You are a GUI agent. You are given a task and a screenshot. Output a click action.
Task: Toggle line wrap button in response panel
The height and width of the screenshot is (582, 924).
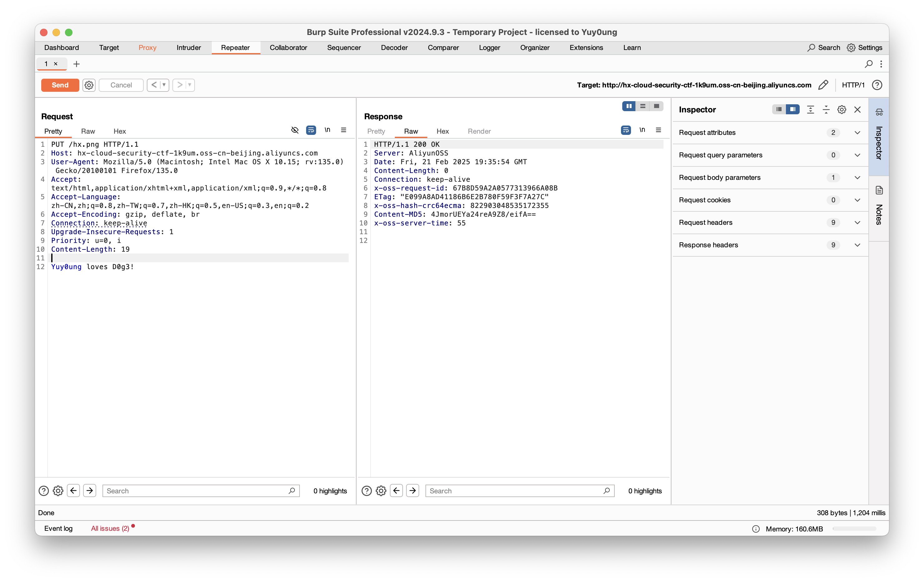coord(625,130)
